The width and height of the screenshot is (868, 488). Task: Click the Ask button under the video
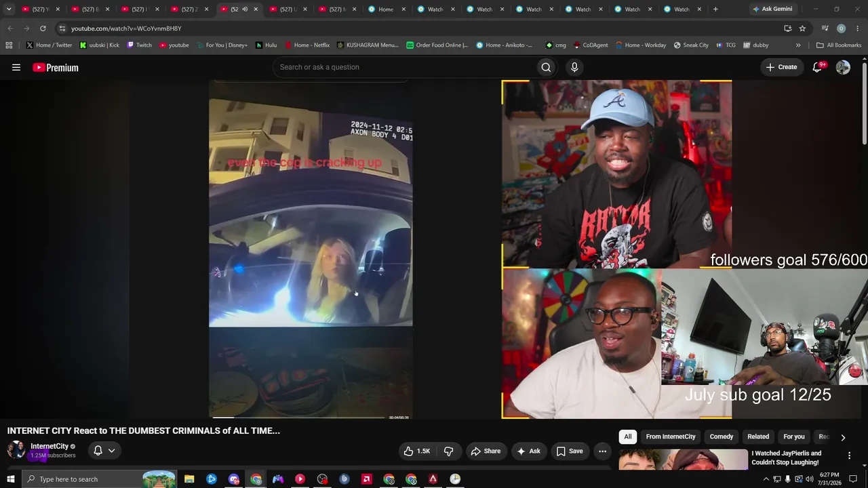coord(528,451)
